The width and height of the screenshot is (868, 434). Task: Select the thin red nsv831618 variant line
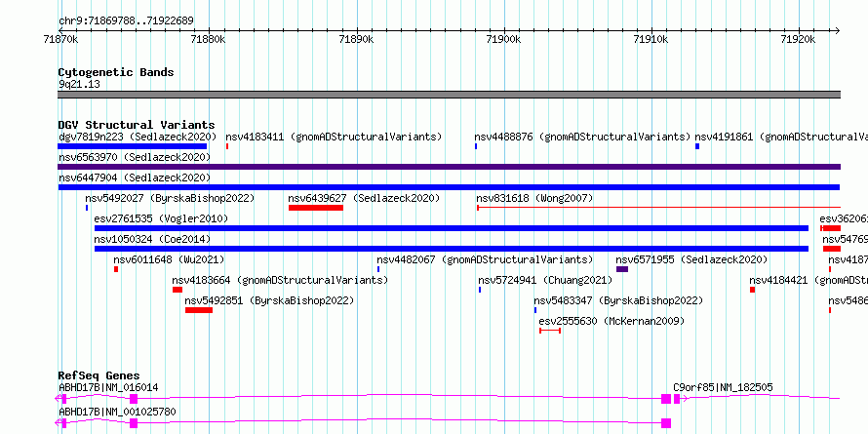(x=658, y=208)
